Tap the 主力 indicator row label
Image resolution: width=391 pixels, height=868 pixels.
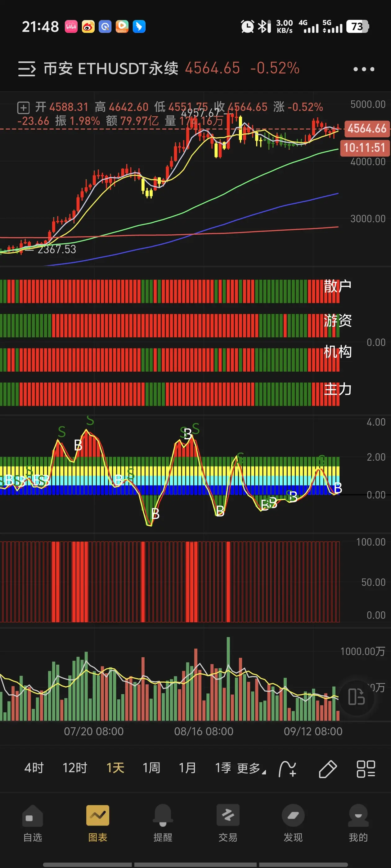[337, 390]
